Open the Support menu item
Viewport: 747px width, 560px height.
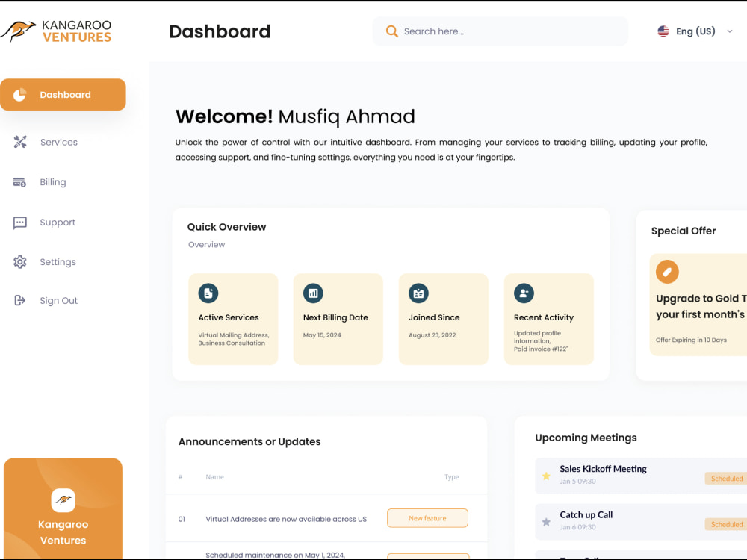click(58, 223)
